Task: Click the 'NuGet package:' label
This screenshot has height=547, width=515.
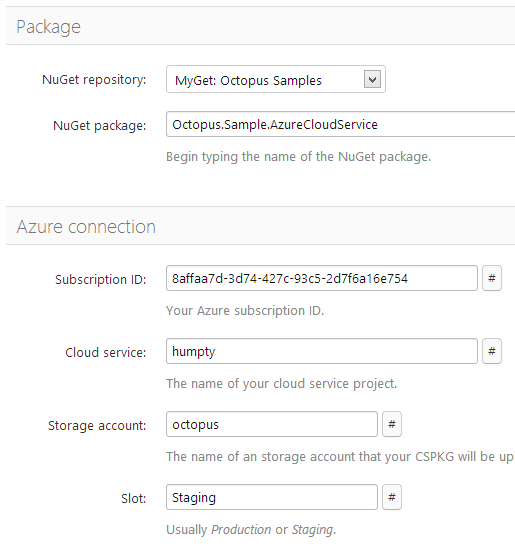Action: click(100, 126)
